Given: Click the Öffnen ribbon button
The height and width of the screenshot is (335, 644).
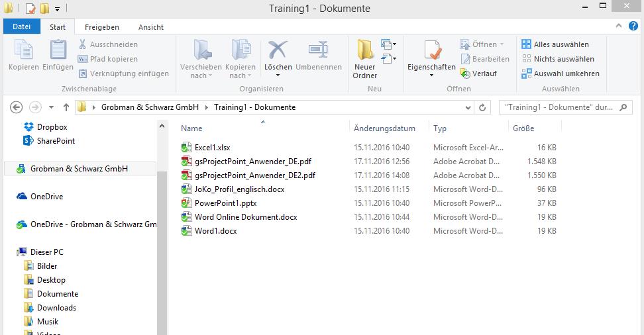Looking at the screenshot, I should pos(482,44).
